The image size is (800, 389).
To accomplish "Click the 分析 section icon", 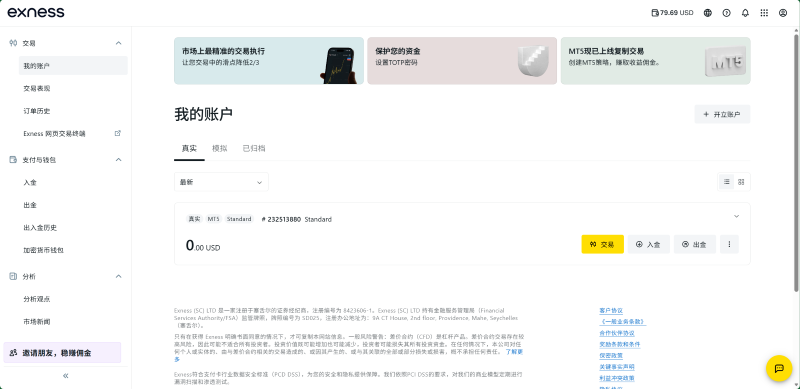I will (x=13, y=276).
